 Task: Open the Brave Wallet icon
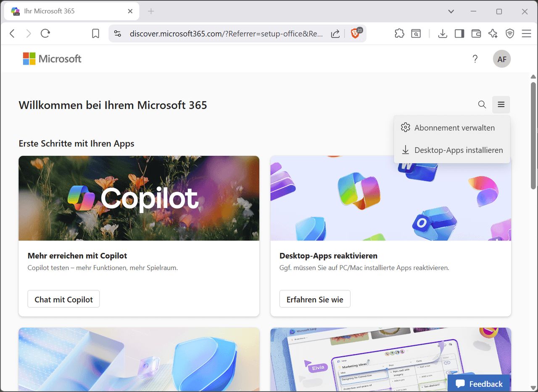[x=476, y=34]
